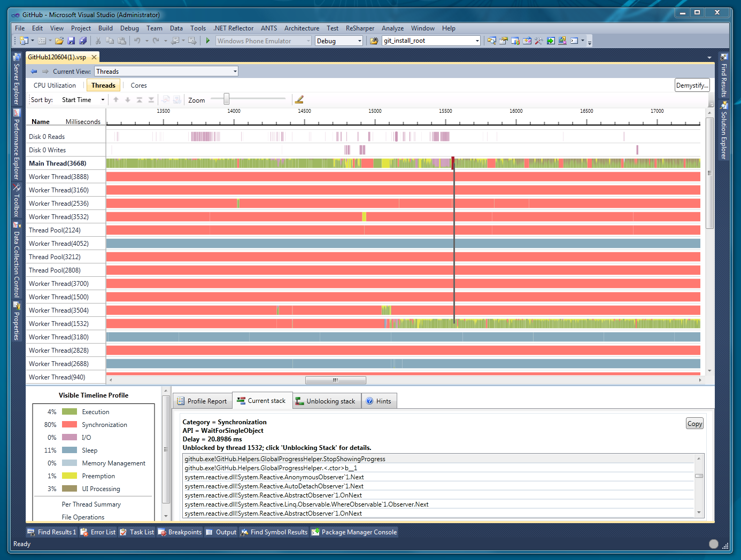Click the Find in Files icon
Viewport: 741px width, 560px height.
(x=374, y=41)
